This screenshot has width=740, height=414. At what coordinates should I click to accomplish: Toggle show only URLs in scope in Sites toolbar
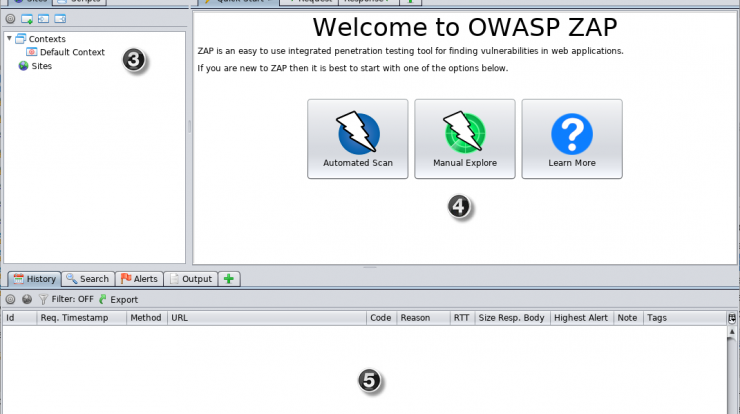tap(10, 19)
